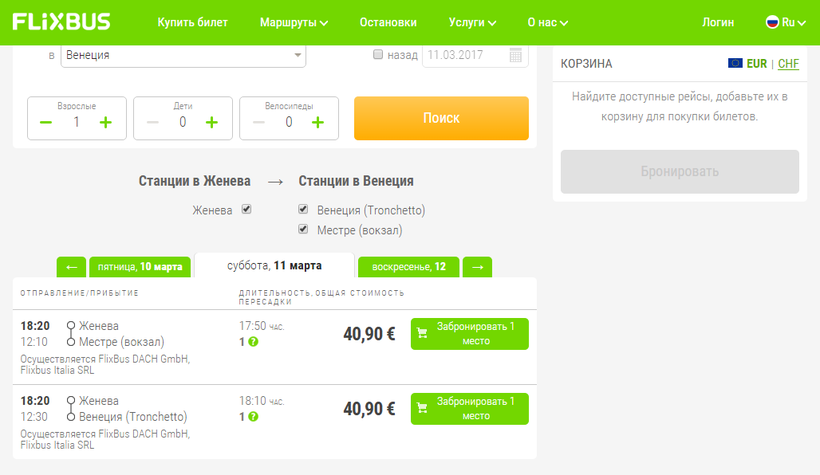Decrease adults count with minus button
The width and height of the screenshot is (820, 475).
pos(46,122)
